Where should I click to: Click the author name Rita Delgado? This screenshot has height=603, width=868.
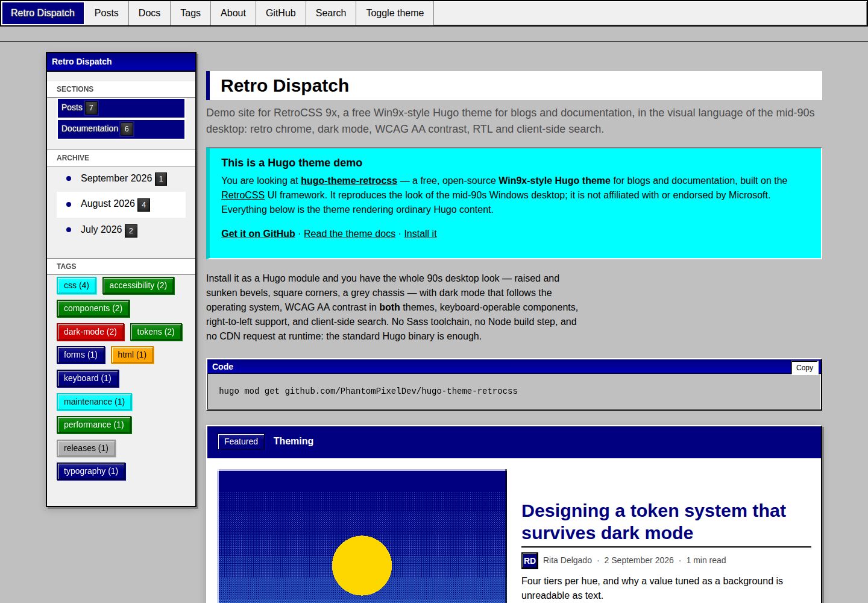tap(567, 561)
